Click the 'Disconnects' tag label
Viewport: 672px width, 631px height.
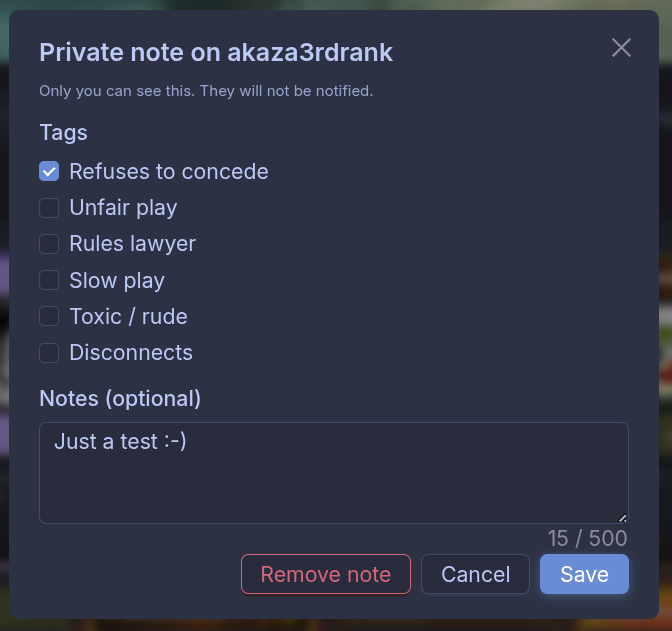coord(131,352)
